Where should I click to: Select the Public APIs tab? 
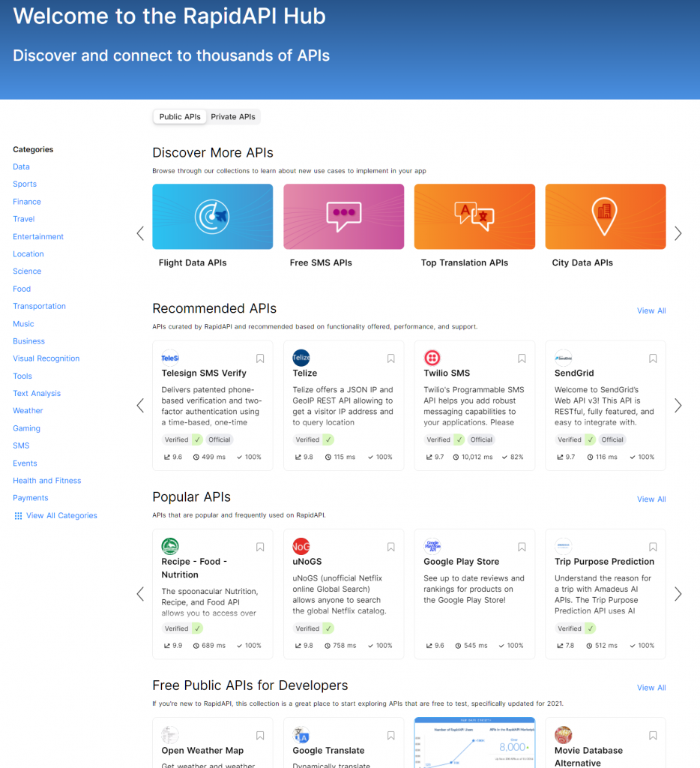(x=180, y=117)
